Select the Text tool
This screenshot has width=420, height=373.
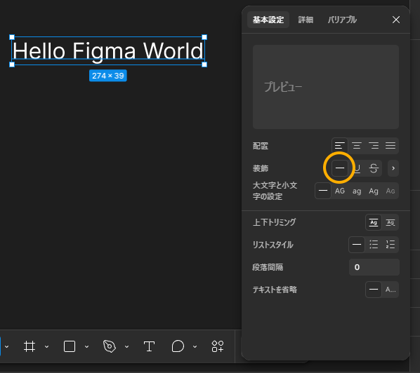click(149, 346)
